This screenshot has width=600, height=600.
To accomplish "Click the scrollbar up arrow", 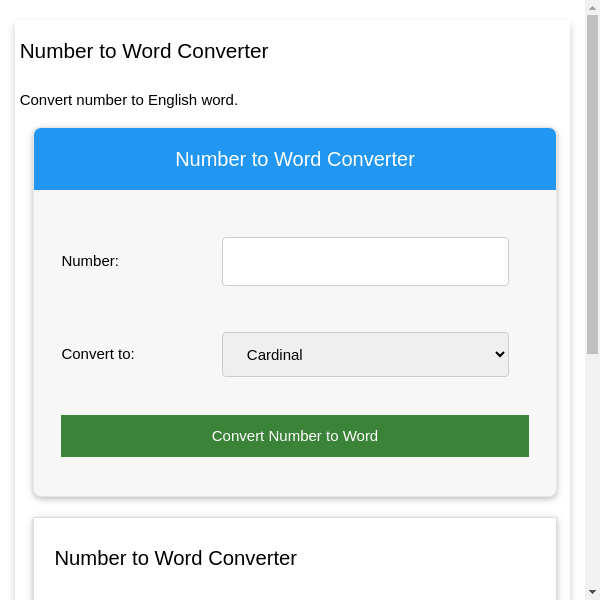I will tap(592, 7).
